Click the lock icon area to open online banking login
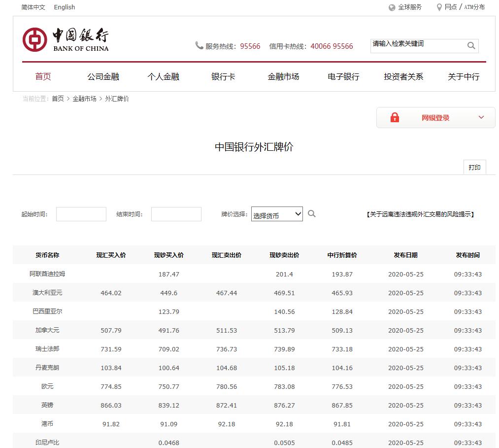The image size is (499, 448). point(395,117)
